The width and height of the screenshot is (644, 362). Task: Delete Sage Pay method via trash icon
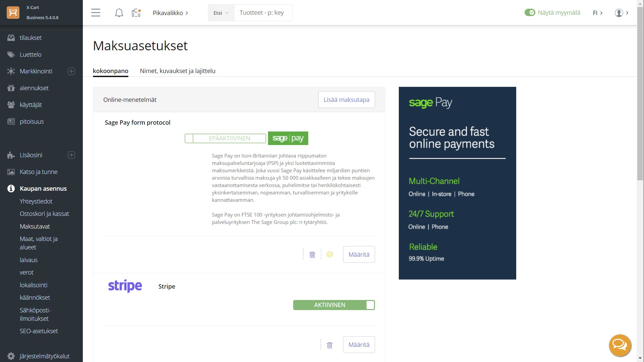click(x=312, y=255)
